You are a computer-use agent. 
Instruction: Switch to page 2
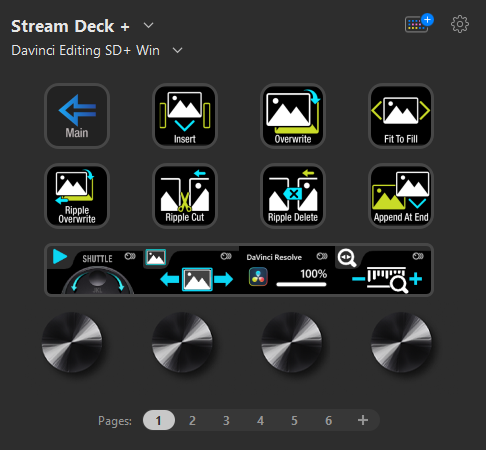click(192, 420)
